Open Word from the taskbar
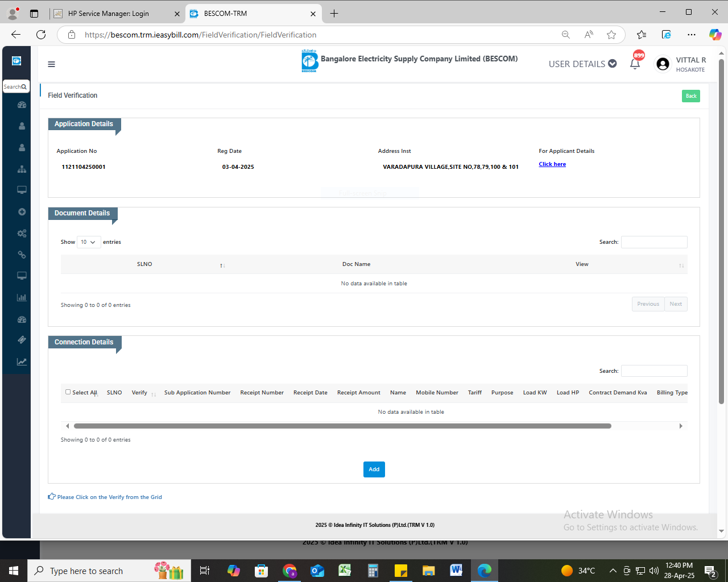Image resolution: width=728 pixels, height=582 pixels. pos(456,571)
